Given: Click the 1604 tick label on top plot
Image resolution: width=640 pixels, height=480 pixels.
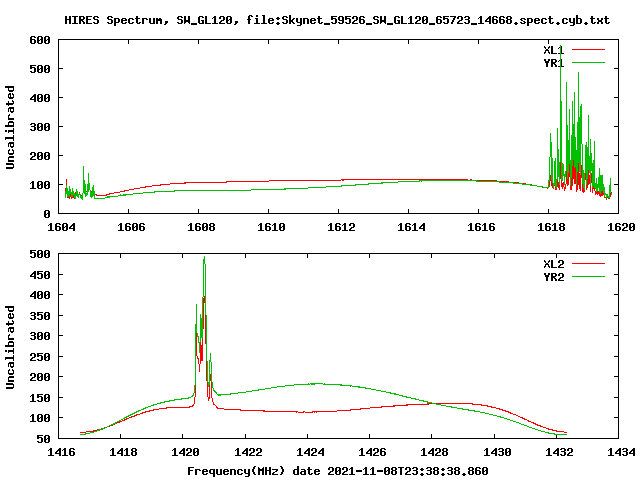Looking at the screenshot, I should click(61, 227).
